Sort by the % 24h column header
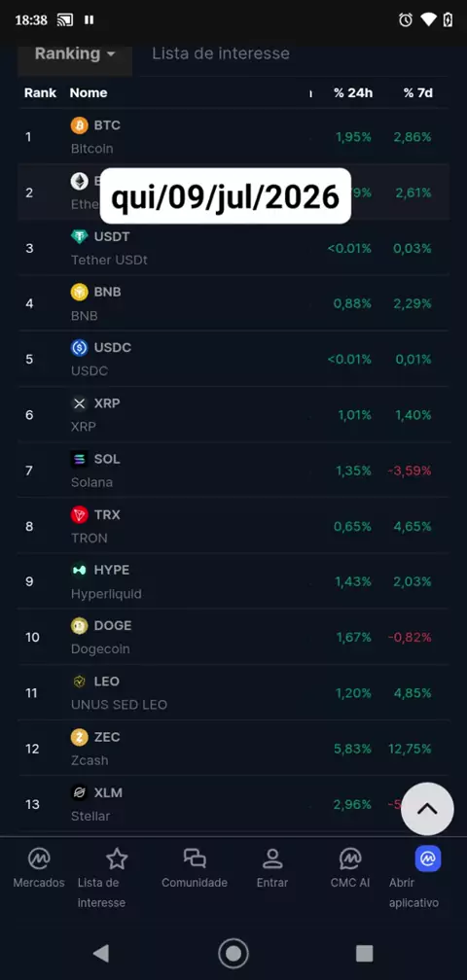 point(353,93)
